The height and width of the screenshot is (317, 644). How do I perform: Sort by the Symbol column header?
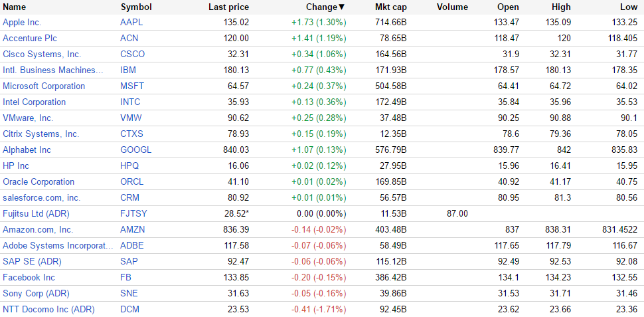[x=136, y=7]
